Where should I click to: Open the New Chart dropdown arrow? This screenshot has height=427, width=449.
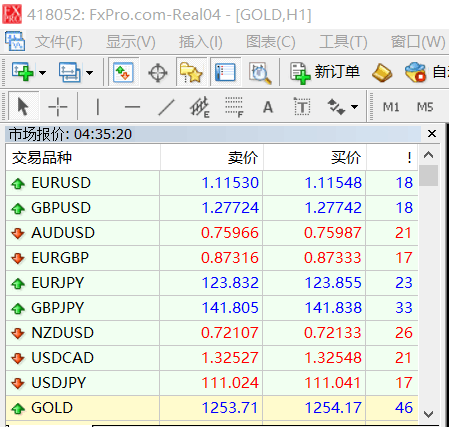(x=42, y=72)
